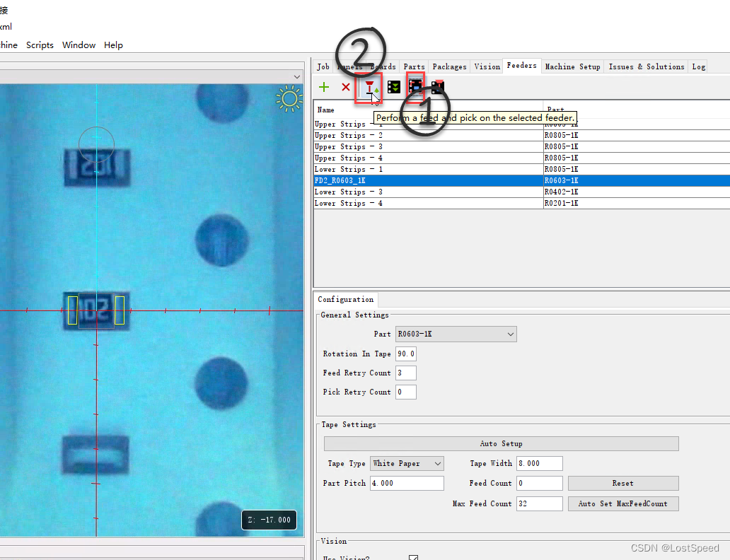This screenshot has height=560, width=730.
Task: Open the Part dropdown showing R0603-1K
Action: coord(456,334)
